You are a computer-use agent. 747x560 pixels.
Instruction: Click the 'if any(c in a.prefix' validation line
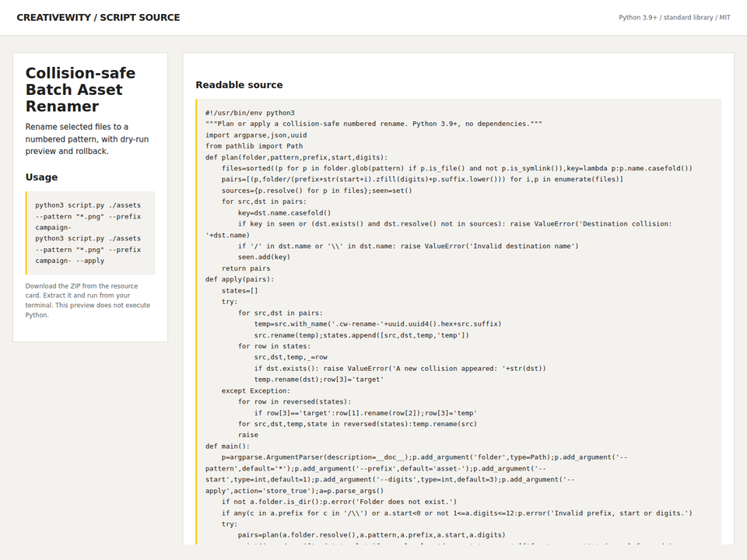point(457,513)
